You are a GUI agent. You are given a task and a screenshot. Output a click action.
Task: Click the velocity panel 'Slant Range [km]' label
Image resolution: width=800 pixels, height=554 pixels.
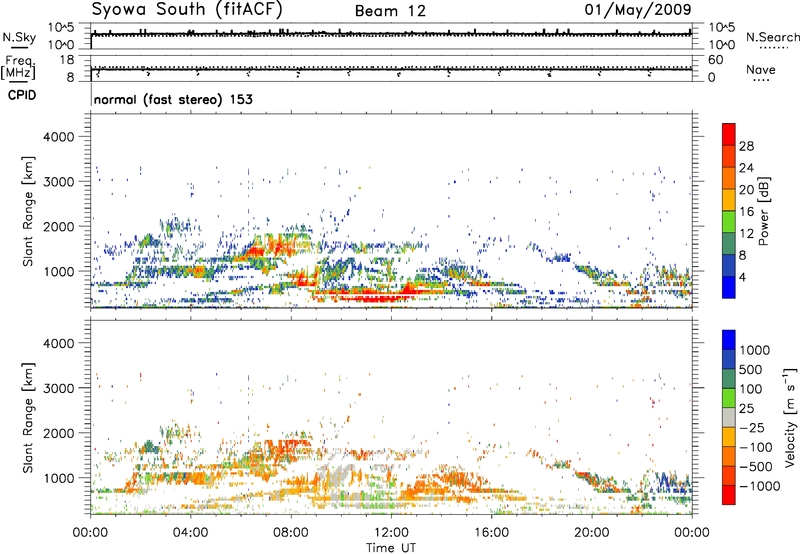[x=28, y=417]
